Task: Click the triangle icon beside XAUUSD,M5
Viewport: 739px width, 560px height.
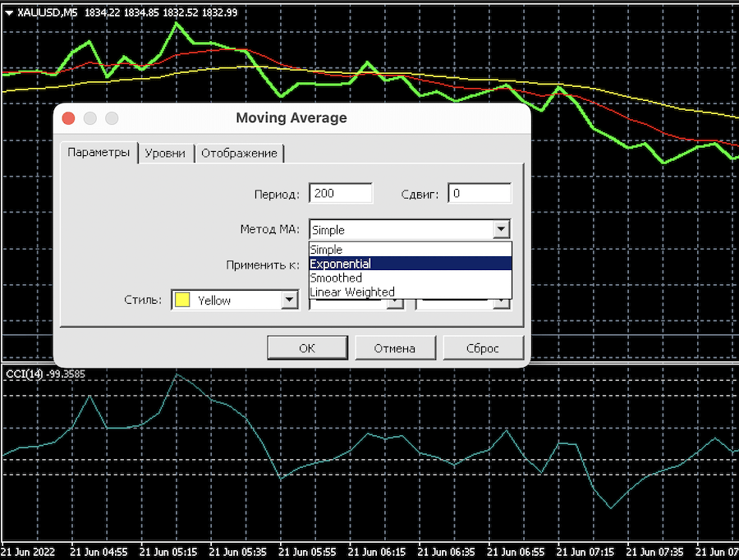Action: (x=8, y=12)
